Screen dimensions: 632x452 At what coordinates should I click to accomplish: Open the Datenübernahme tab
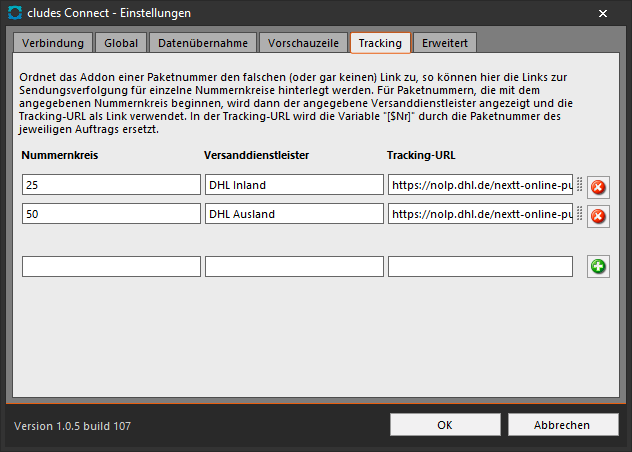(203, 43)
